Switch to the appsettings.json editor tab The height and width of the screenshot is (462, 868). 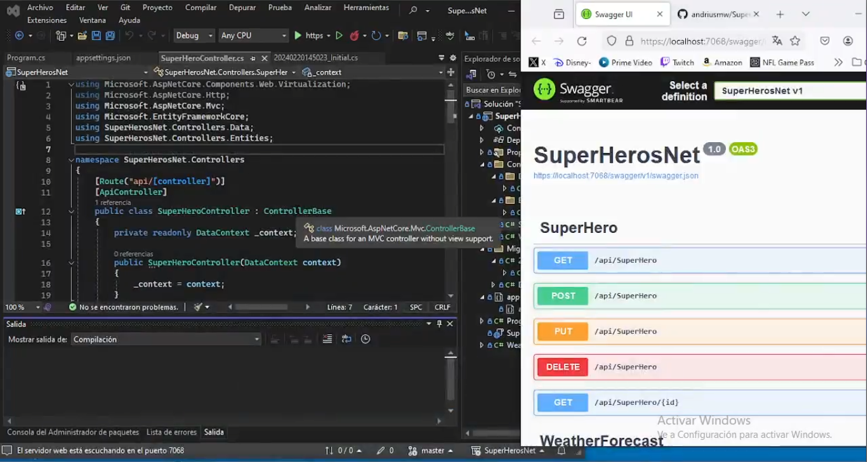(x=103, y=58)
